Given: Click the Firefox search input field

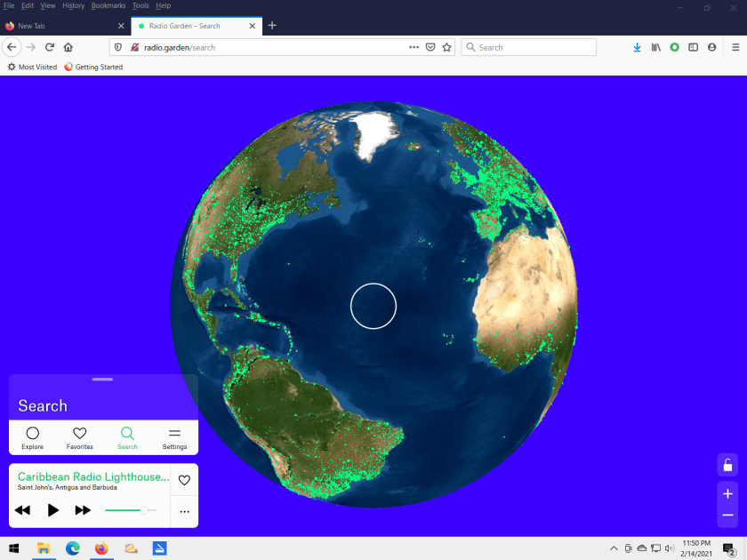Looking at the screenshot, I should pyautogui.click(x=534, y=47).
